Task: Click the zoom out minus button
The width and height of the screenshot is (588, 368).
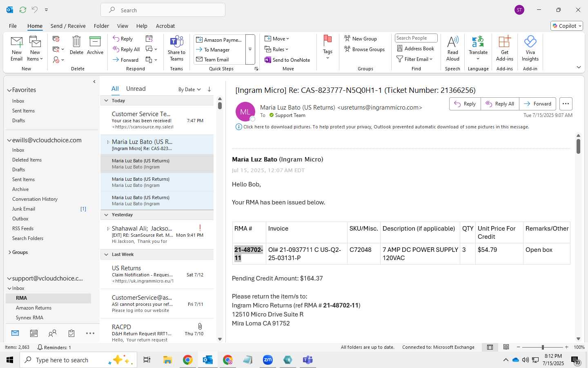Action: click(519, 347)
